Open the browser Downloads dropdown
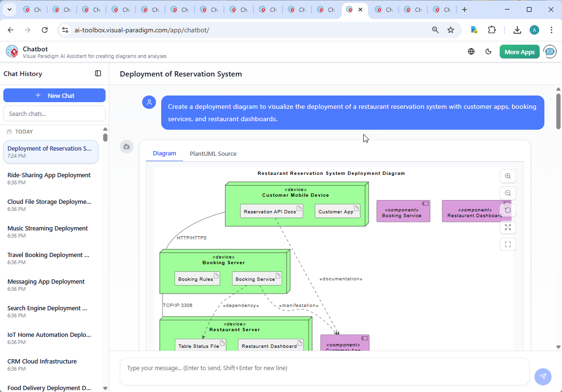 [517, 29]
